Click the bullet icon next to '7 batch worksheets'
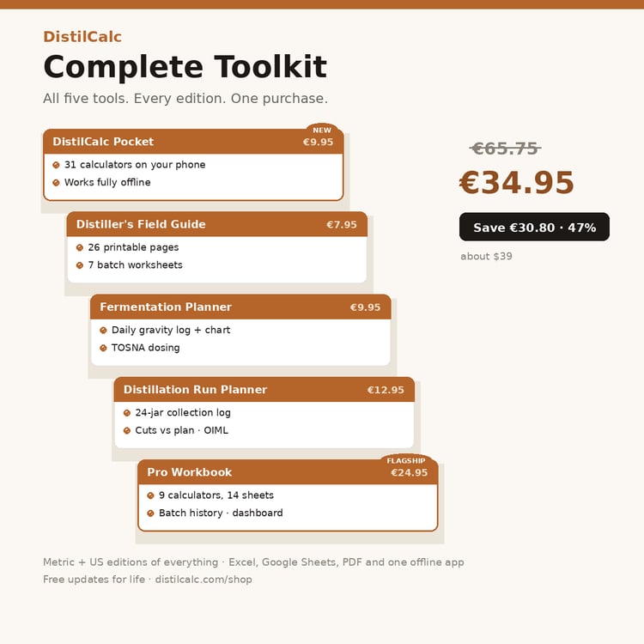 pos(80,265)
